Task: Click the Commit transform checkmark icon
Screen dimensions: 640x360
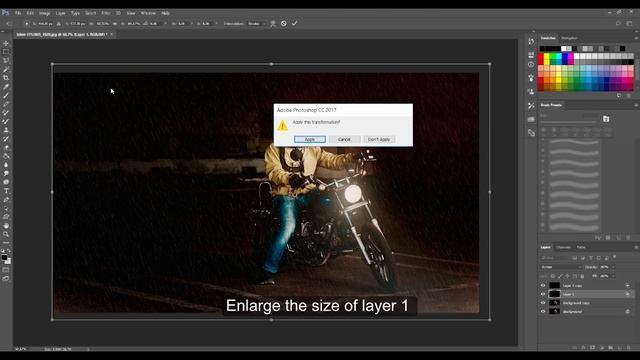Action: click(x=294, y=24)
